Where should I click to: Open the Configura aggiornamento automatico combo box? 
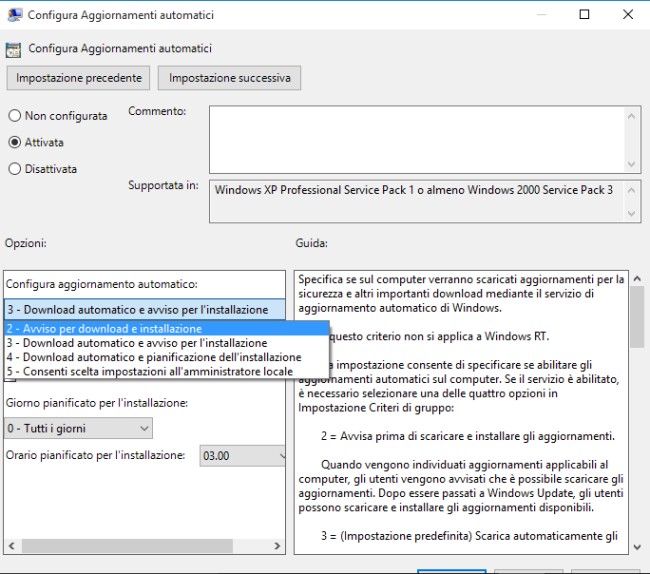(x=145, y=310)
